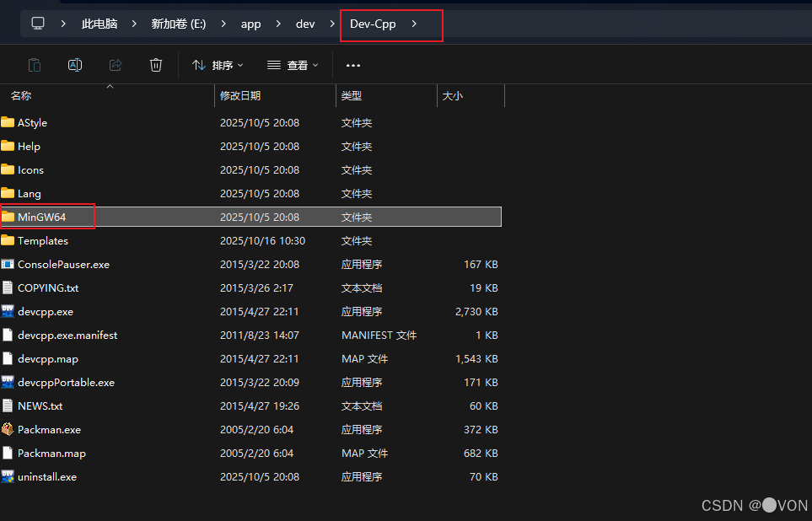The image size is (812, 521).
Task: Click the devcpp.exe.manifest file icon
Action: (8, 335)
